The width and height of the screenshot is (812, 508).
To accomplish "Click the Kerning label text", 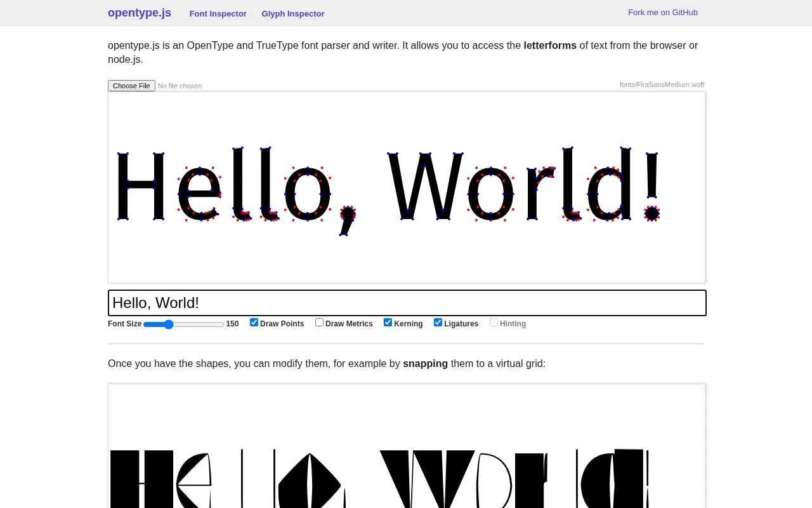I will click(x=408, y=324).
